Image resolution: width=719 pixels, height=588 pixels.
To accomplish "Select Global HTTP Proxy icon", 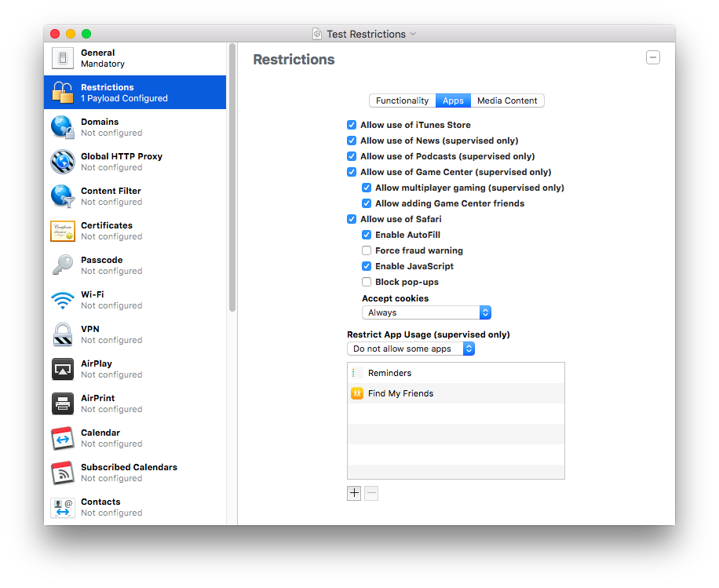I will [62, 162].
